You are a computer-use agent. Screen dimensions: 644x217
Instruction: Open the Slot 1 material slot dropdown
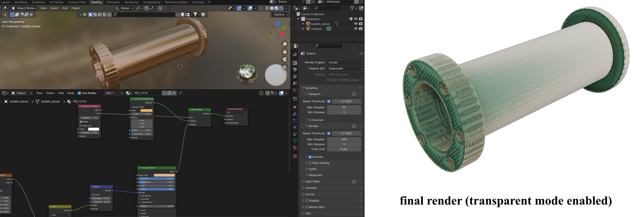[114, 93]
